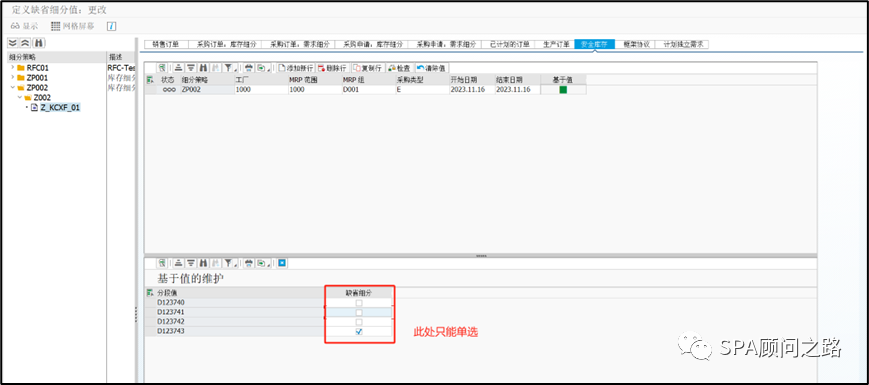Switch to the 生产订单 tab
Screen dimensions: 869x385
coord(555,44)
